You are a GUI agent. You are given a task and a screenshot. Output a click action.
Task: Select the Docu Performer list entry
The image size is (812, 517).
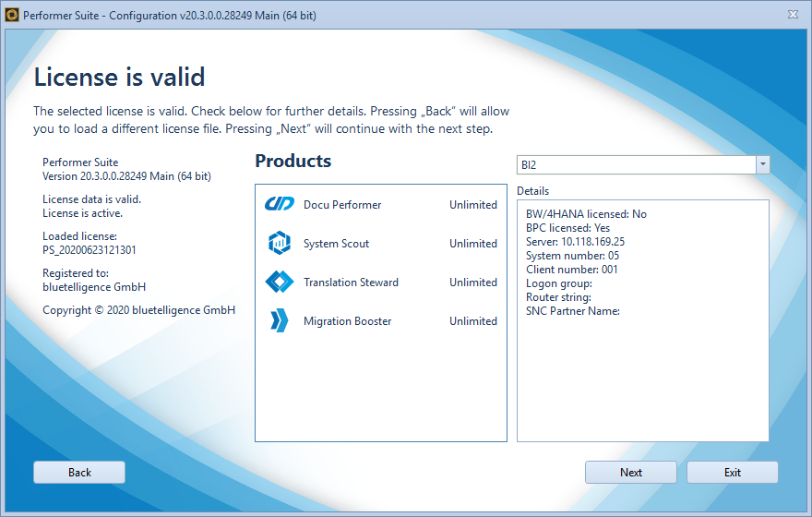[342, 205]
